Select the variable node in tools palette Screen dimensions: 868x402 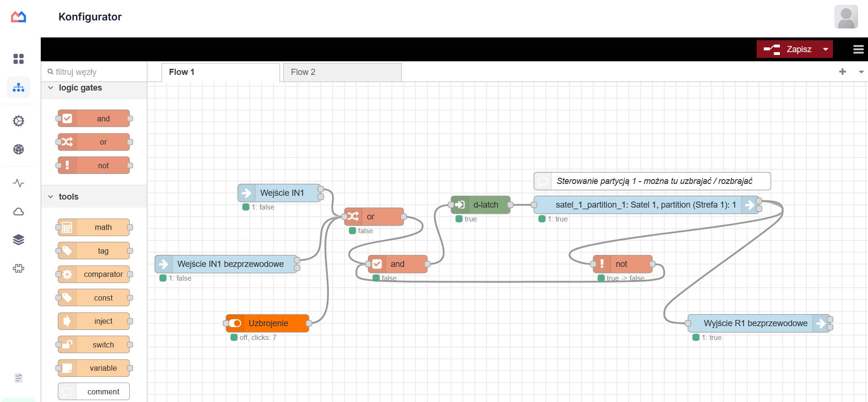click(94, 368)
